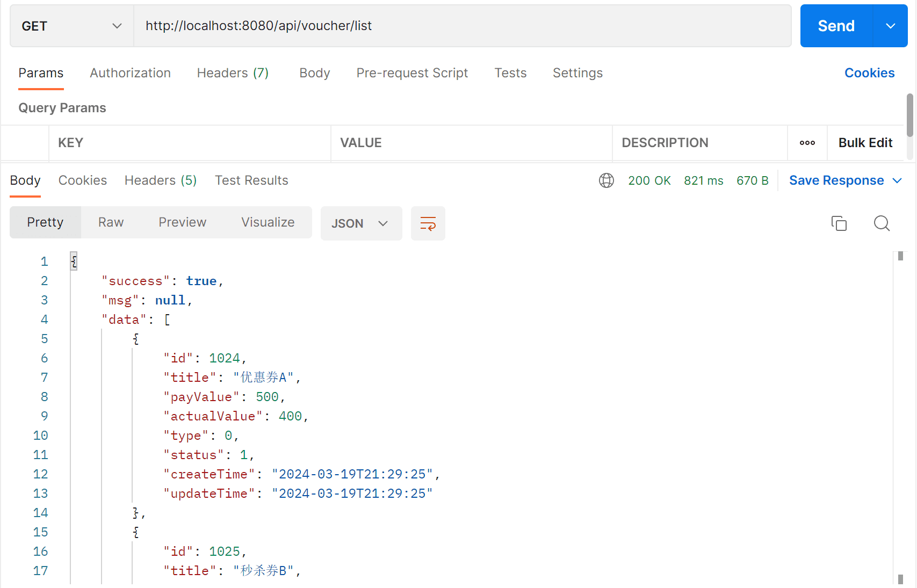Click the KEY column header
The width and height of the screenshot is (917, 588).
[70, 143]
